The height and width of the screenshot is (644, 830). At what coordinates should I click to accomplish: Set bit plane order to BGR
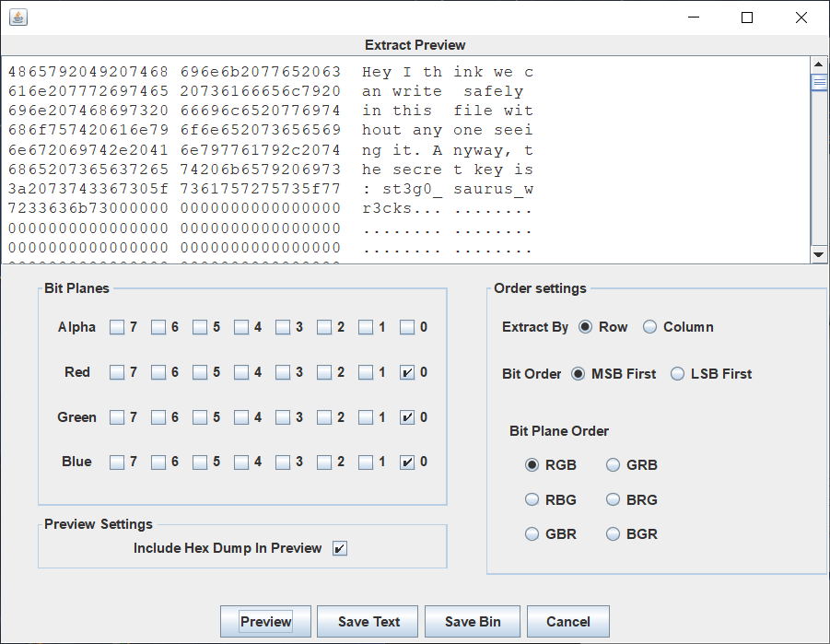(613, 533)
